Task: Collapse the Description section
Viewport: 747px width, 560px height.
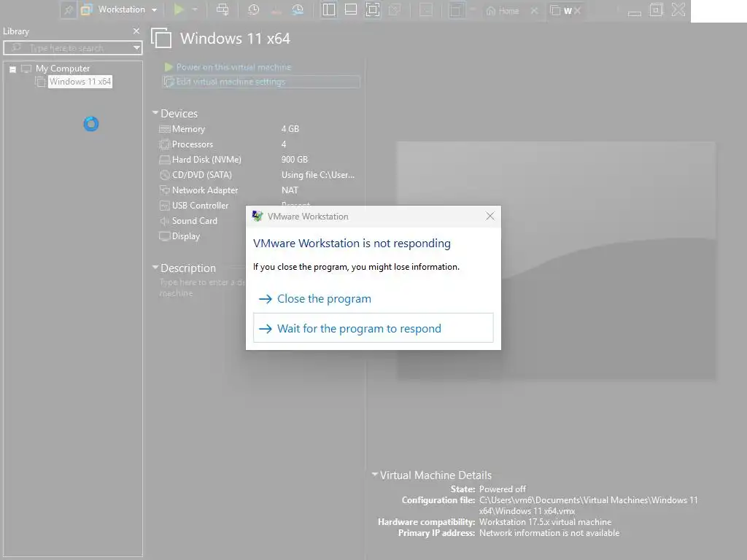Action: (155, 268)
